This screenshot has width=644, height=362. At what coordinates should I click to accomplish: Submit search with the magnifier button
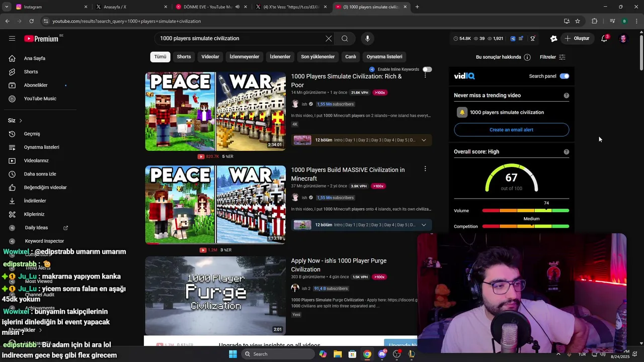point(345,39)
